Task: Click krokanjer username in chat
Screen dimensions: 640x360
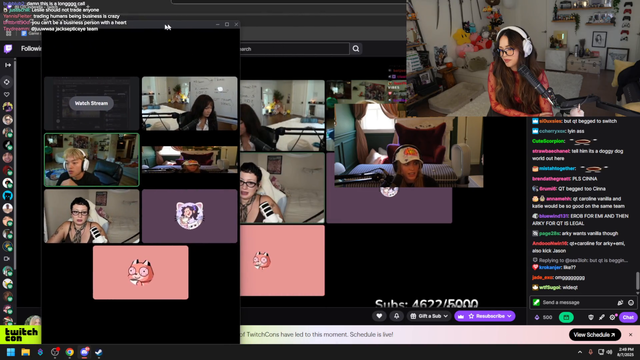Action: (550, 267)
